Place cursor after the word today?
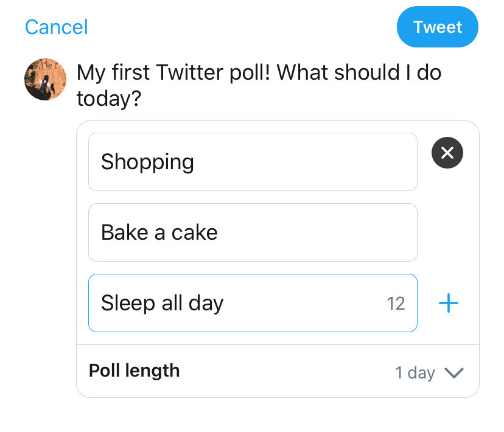This screenshot has width=504, height=432. (142, 99)
